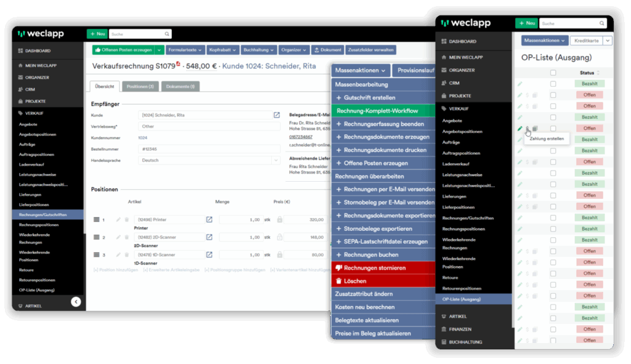Open the external link icon for 2D-Scanner
The height and width of the screenshot is (364, 631).
209,237
